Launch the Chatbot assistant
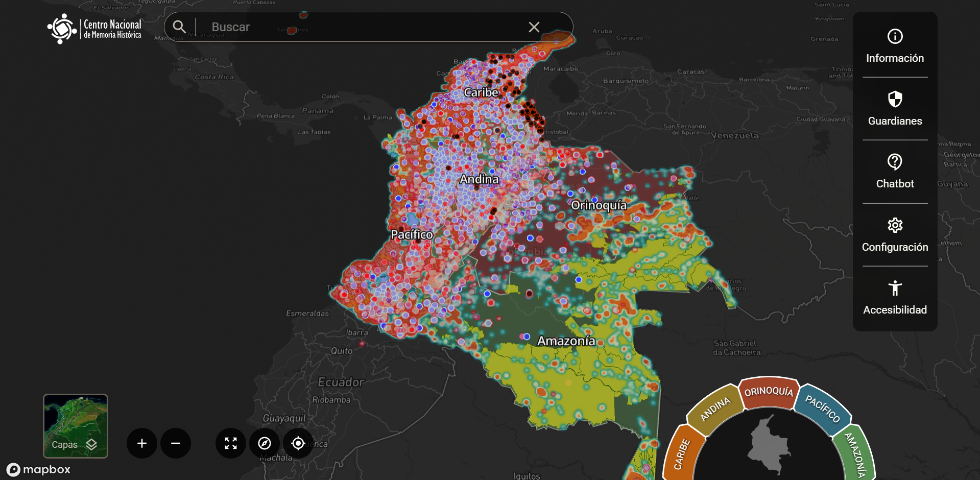Image resolution: width=980 pixels, height=480 pixels. [x=895, y=172]
